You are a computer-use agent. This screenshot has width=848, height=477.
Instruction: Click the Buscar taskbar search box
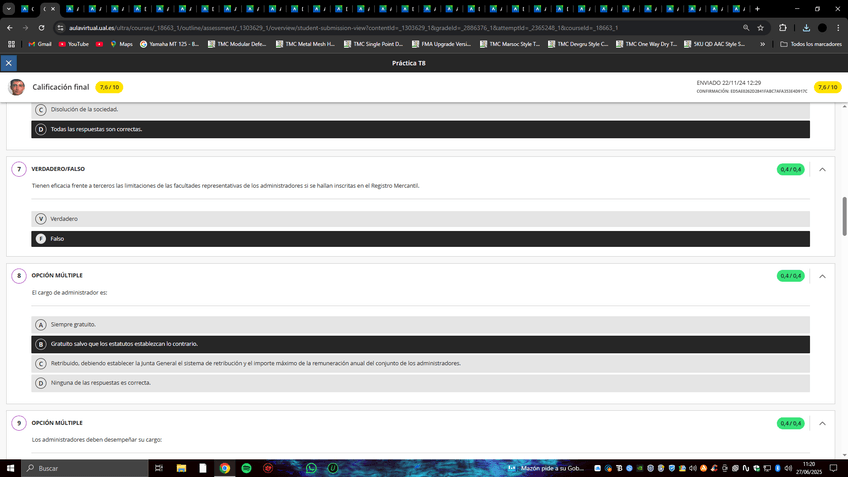[x=85, y=468]
